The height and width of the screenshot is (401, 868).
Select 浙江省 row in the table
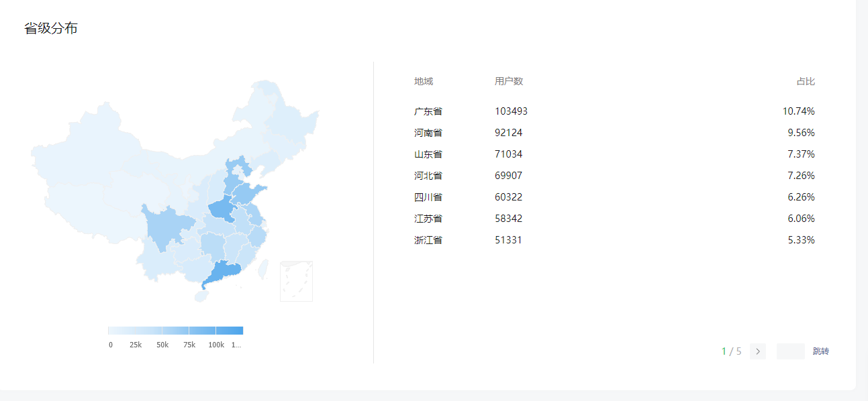(614, 240)
